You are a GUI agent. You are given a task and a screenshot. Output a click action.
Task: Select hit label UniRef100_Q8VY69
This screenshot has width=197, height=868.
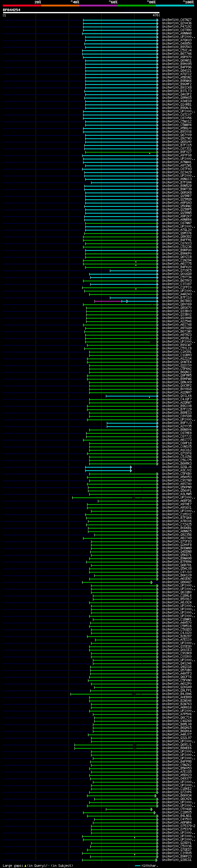(x=176, y=304)
